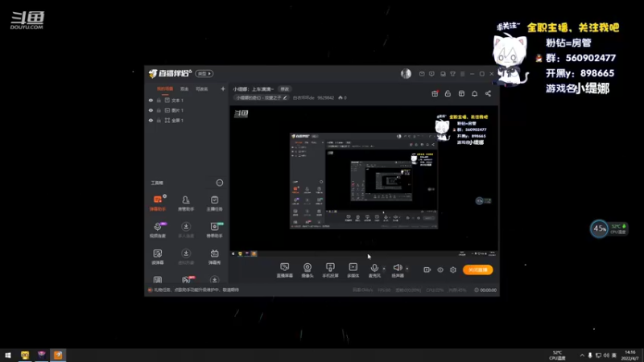Toggle preview eye icon near settings

click(x=440, y=269)
